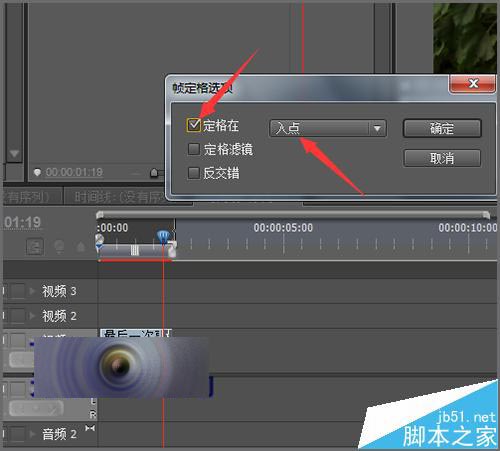The height and width of the screenshot is (451, 500).
Task: Click the down arrow in monitor scrollbar
Action: (x=14, y=154)
